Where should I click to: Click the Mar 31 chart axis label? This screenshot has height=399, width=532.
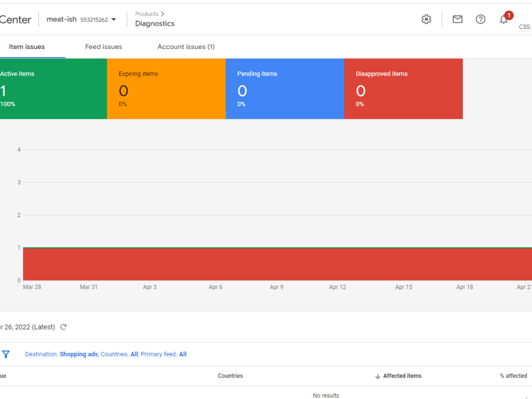coord(88,287)
